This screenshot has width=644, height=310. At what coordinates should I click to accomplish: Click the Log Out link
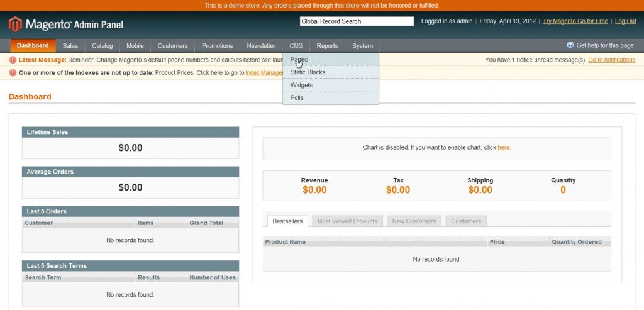point(625,21)
